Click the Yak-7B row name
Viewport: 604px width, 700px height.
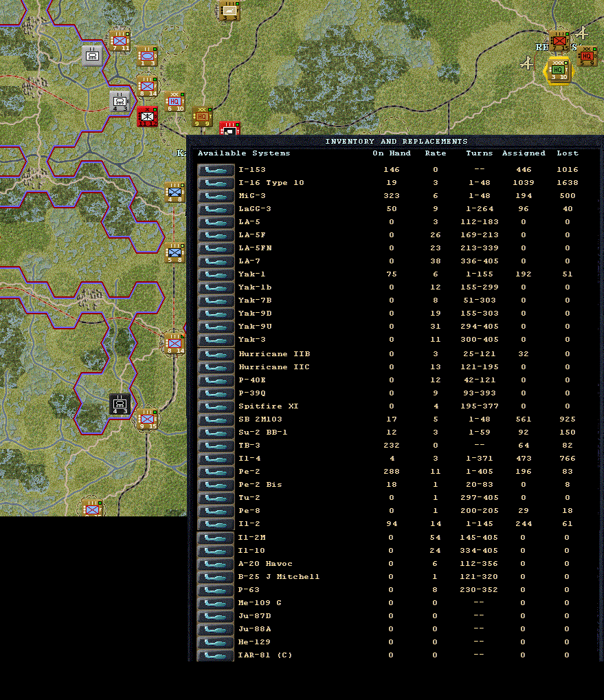click(255, 300)
